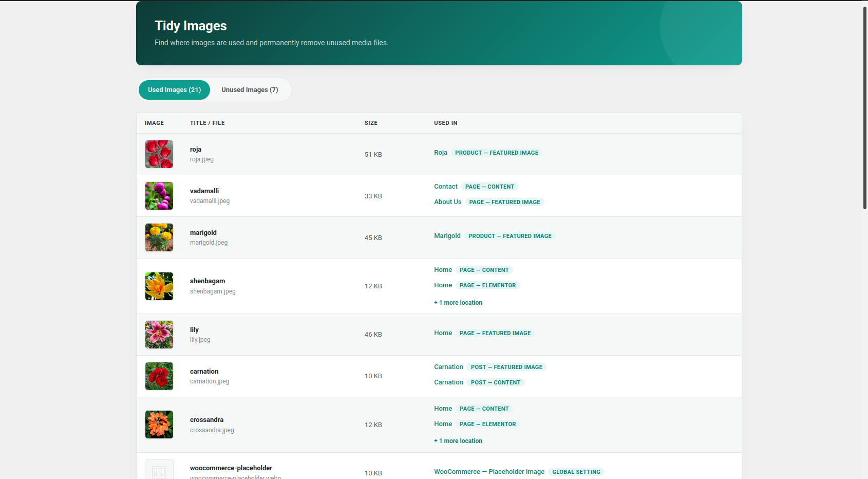Click the 'lily.jpeg' filename
Image resolution: width=868 pixels, height=479 pixels.
point(200,340)
